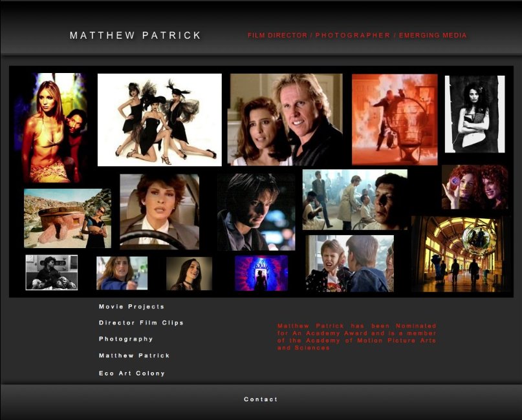Open the desert rock house photo
The height and width of the screenshot is (420, 522).
67,218
